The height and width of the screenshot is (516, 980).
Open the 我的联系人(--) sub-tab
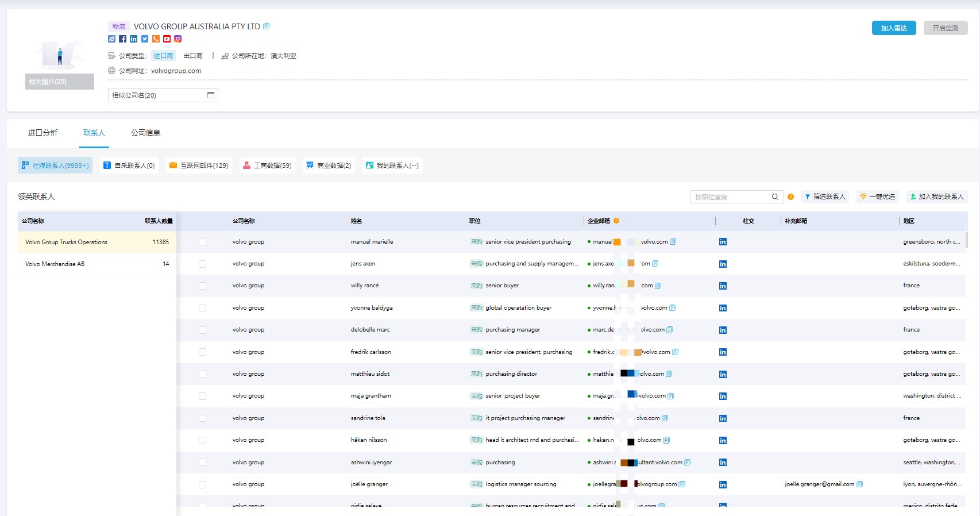coord(392,165)
